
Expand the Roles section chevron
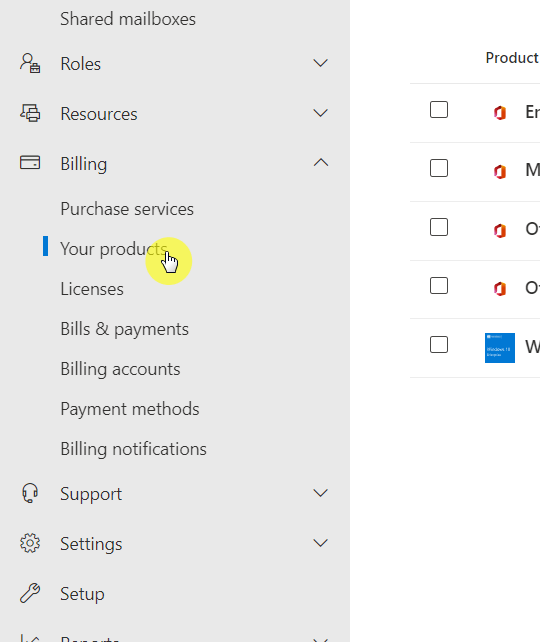pyautogui.click(x=321, y=63)
